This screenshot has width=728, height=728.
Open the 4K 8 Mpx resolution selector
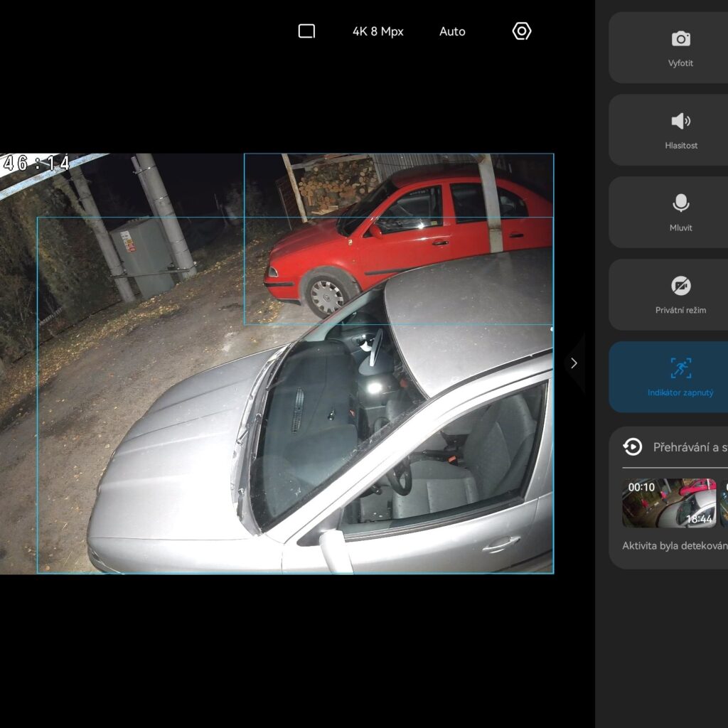pos(378,31)
